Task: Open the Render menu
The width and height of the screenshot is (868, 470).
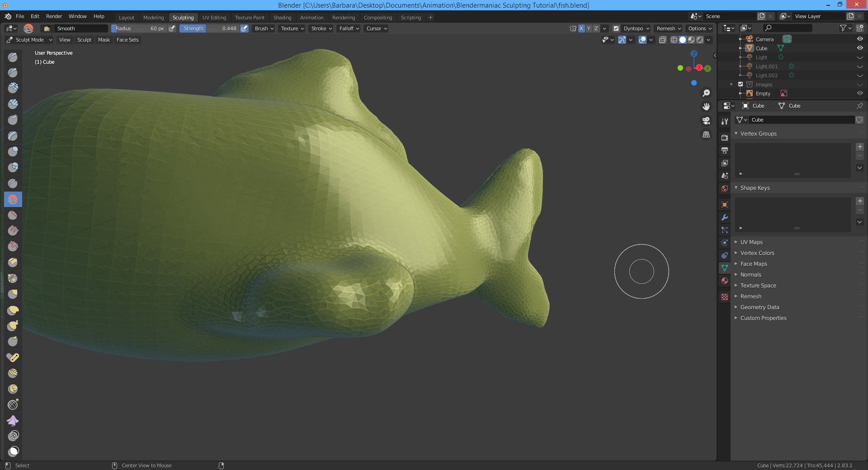Action: (x=54, y=16)
